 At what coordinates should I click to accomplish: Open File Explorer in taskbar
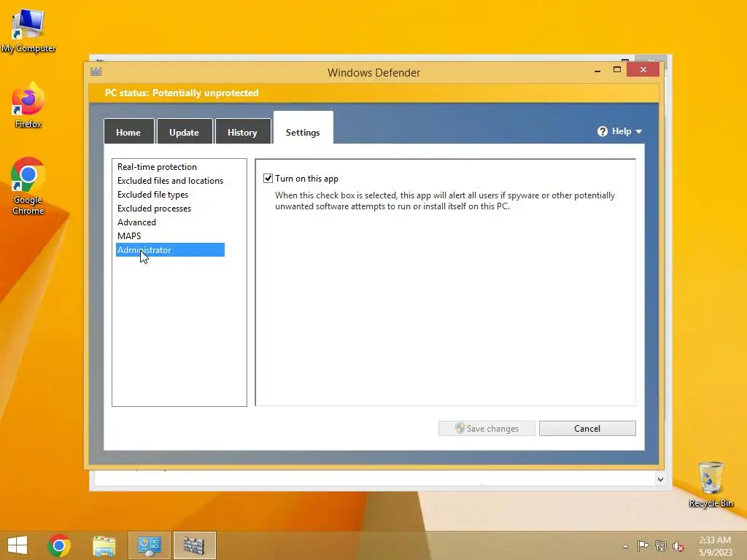coord(104,545)
